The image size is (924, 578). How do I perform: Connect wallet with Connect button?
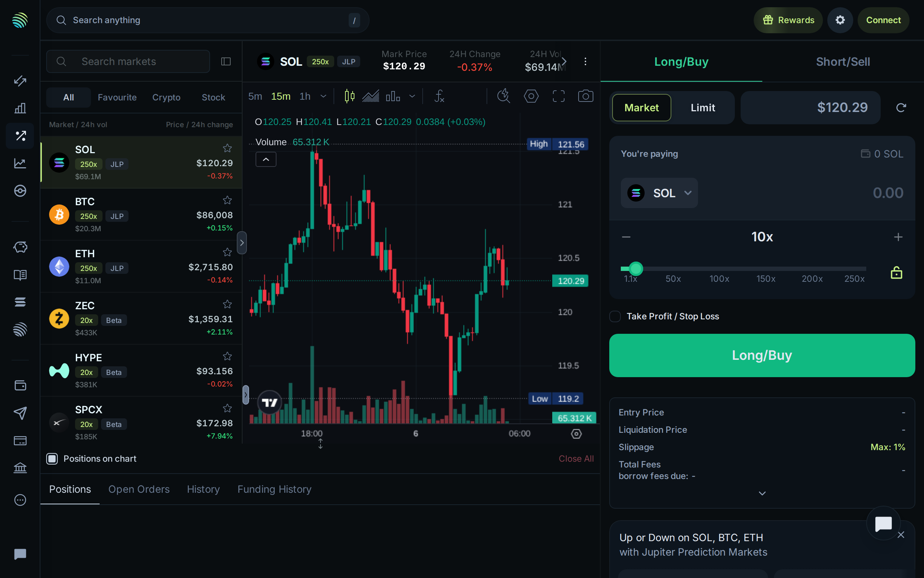(x=883, y=20)
